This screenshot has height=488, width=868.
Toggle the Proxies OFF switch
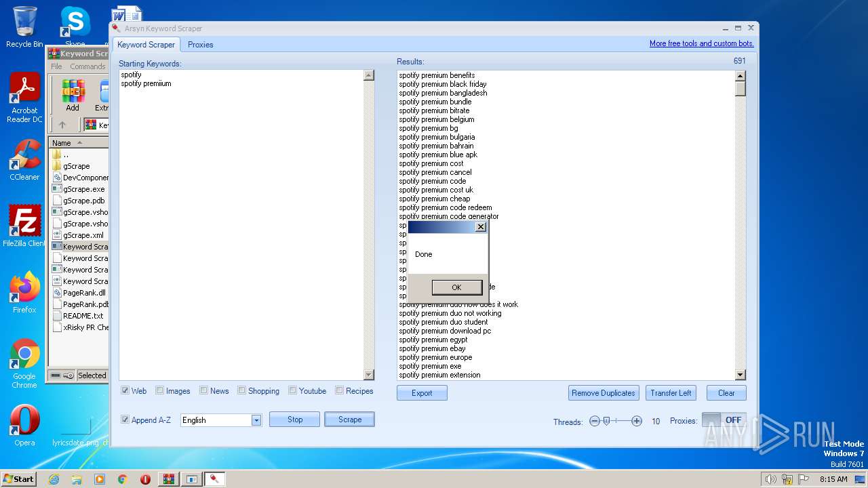click(x=724, y=420)
